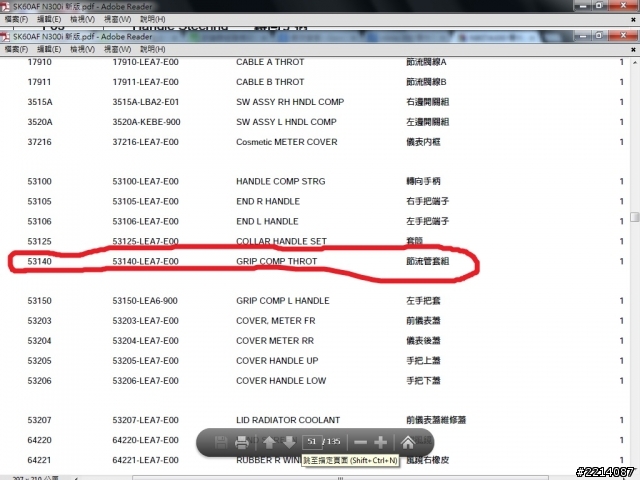Click the horizontal scrollbar thumb at bottom
Screen dimensions: 640x480
[340, 478]
